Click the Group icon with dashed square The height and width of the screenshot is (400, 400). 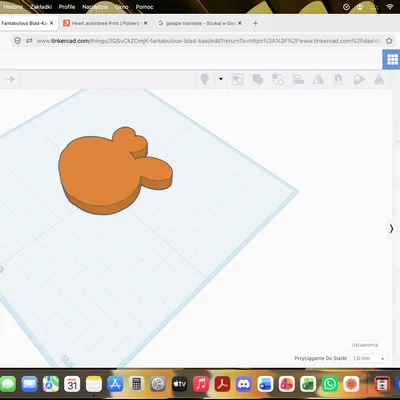point(238,79)
